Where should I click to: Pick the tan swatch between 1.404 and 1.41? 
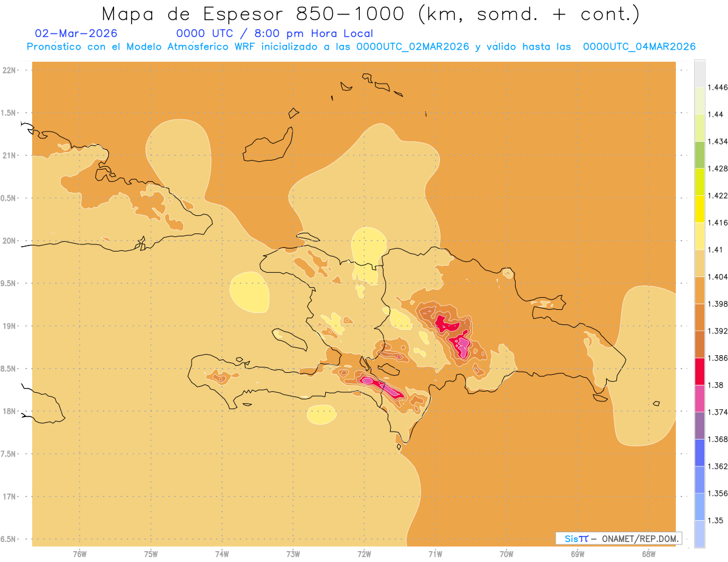point(699,263)
